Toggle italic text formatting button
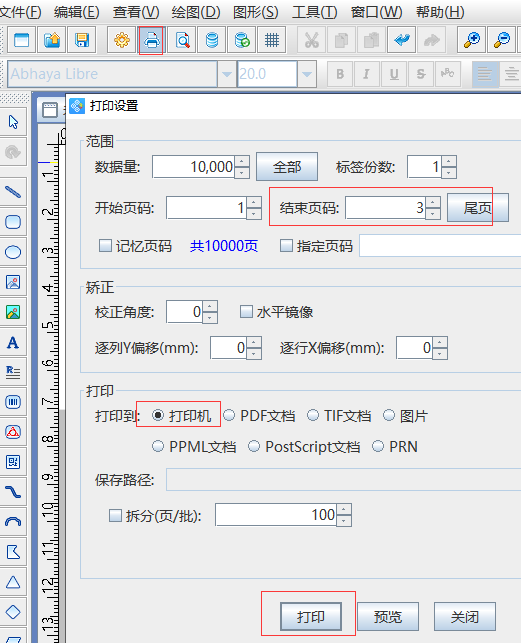 point(367,74)
